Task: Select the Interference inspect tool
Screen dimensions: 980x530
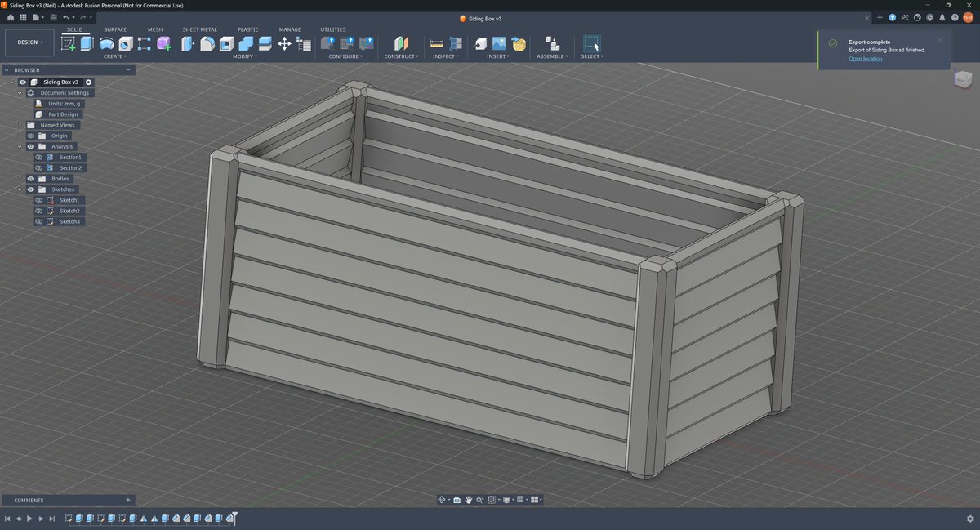Action: 456,44
